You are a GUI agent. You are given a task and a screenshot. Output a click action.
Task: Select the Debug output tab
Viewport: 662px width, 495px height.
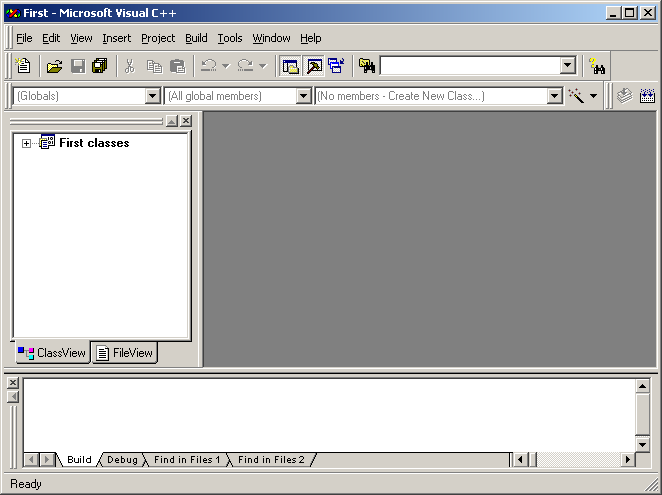(x=122, y=460)
